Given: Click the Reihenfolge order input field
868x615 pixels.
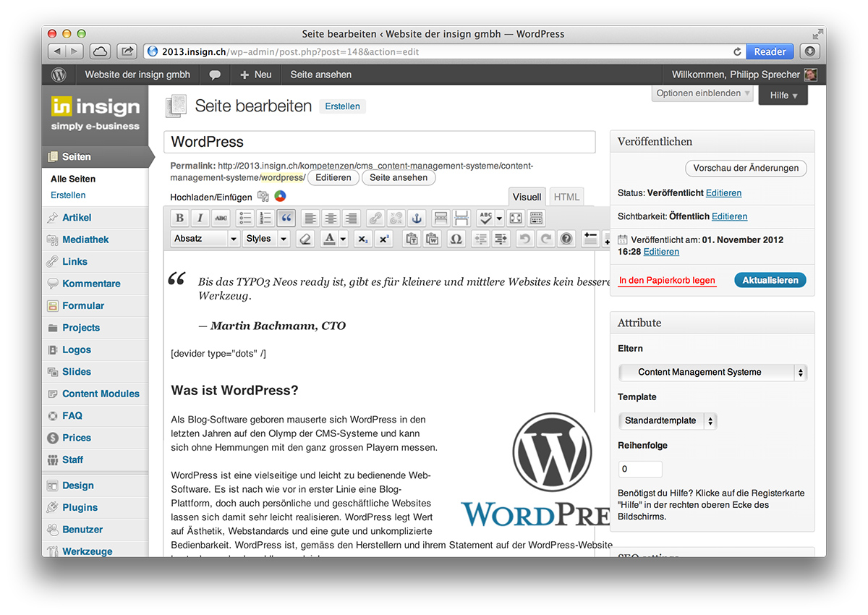Looking at the screenshot, I should point(640,469).
